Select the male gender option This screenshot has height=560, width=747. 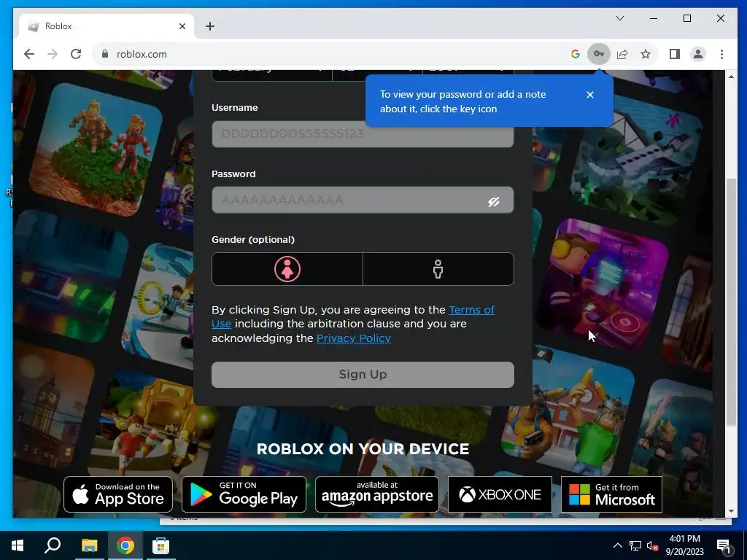point(438,269)
